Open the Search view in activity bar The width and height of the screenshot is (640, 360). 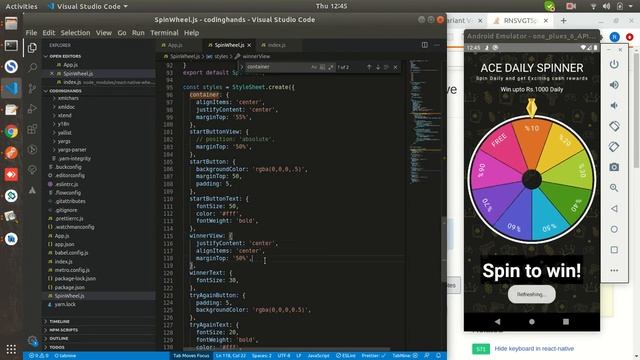(x=32, y=67)
